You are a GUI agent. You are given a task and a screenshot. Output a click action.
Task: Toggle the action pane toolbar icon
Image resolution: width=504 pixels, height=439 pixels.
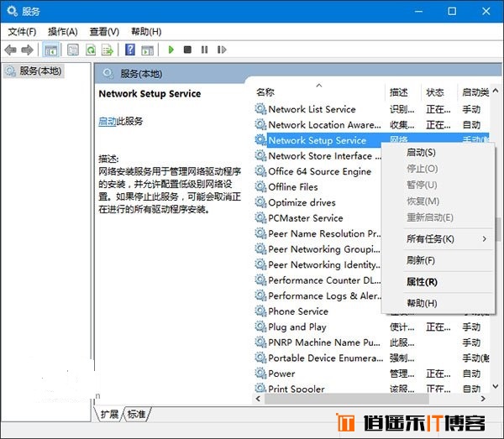tap(148, 50)
